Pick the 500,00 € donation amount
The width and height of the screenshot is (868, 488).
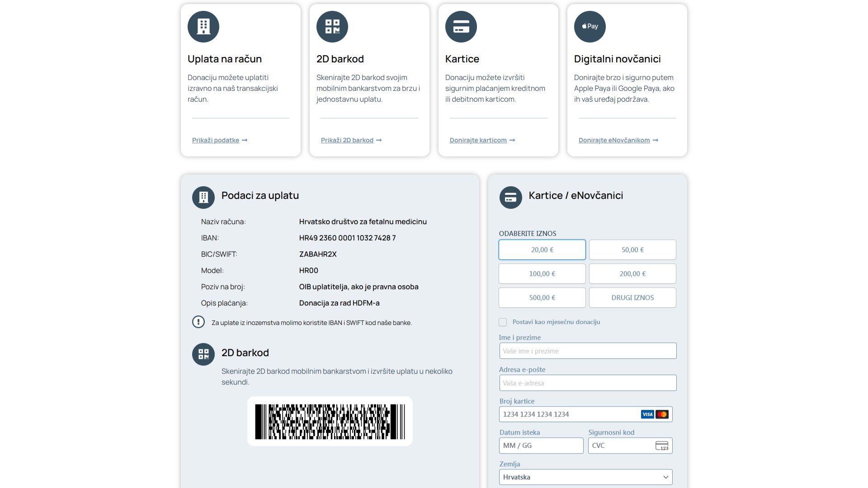point(542,298)
